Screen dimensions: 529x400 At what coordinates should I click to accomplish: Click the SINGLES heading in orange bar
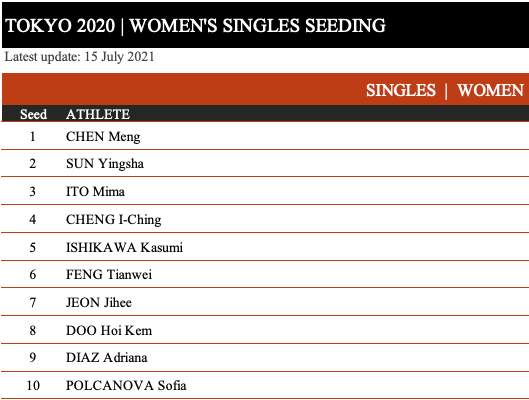pyautogui.click(x=401, y=90)
